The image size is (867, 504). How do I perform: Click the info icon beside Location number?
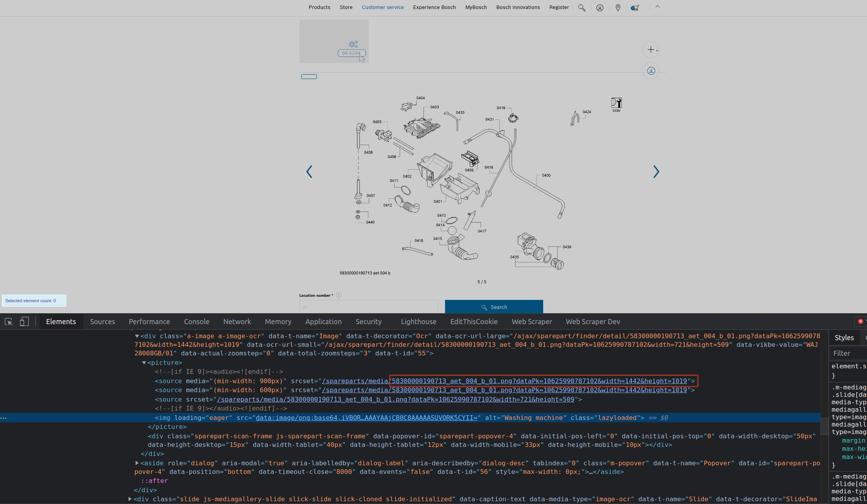[339, 296]
